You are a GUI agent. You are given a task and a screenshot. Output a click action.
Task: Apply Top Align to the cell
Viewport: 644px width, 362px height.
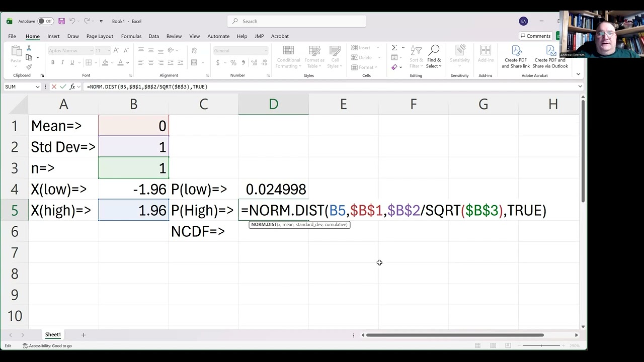[141, 50]
